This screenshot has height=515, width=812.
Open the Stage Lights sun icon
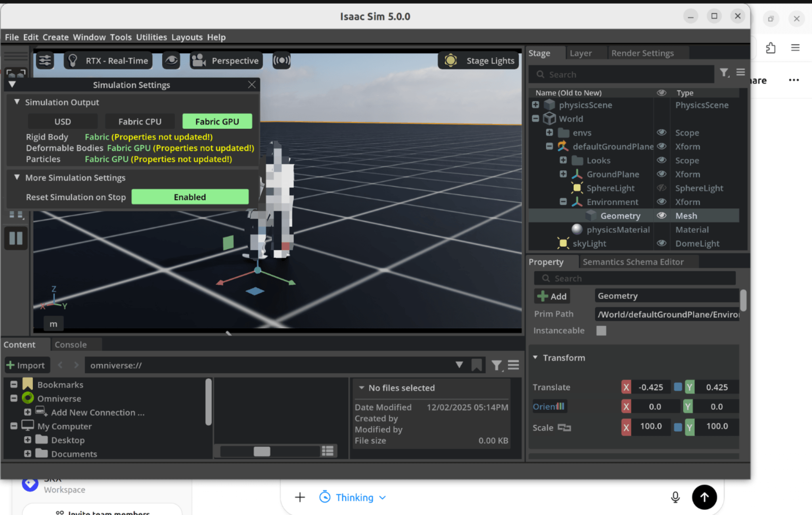coord(450,60)
